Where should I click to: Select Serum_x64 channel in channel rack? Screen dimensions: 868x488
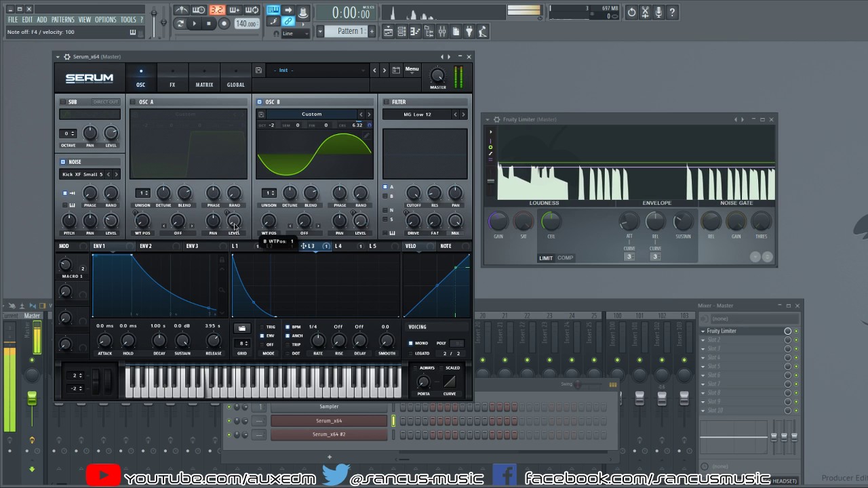tap(329, 420)
